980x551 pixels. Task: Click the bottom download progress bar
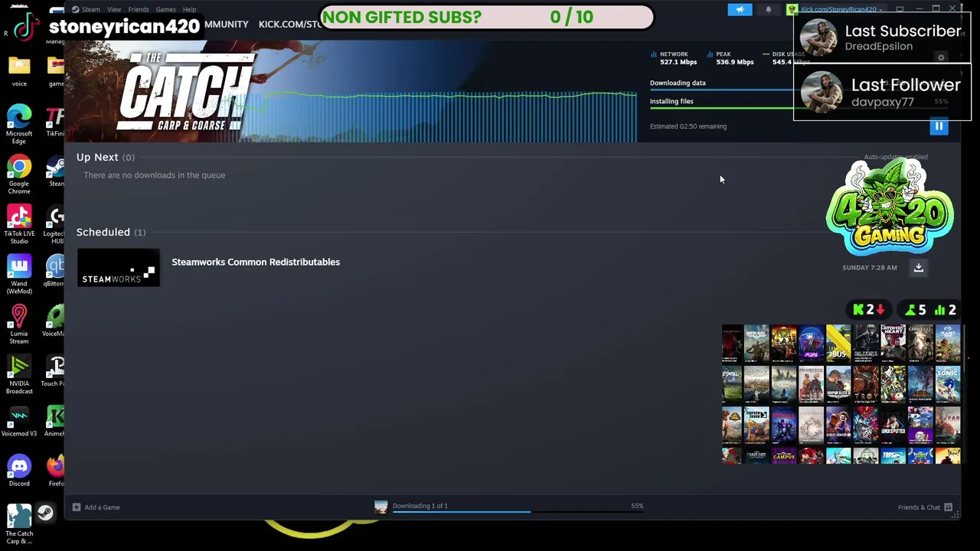(518, 512)
